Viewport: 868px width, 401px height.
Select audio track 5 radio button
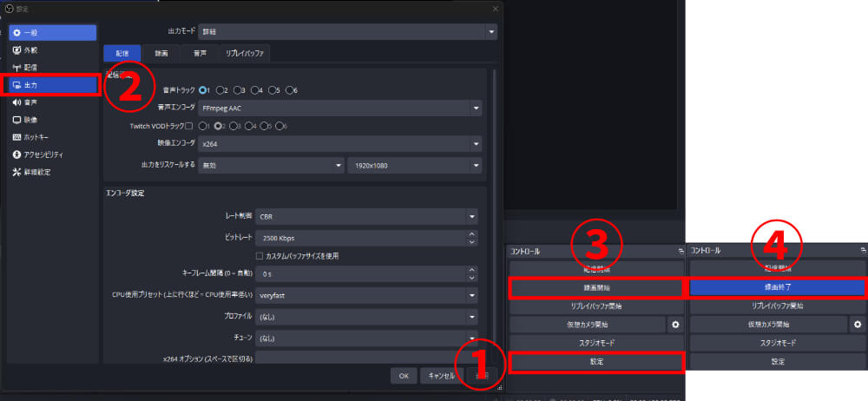[x=272, y=89]
